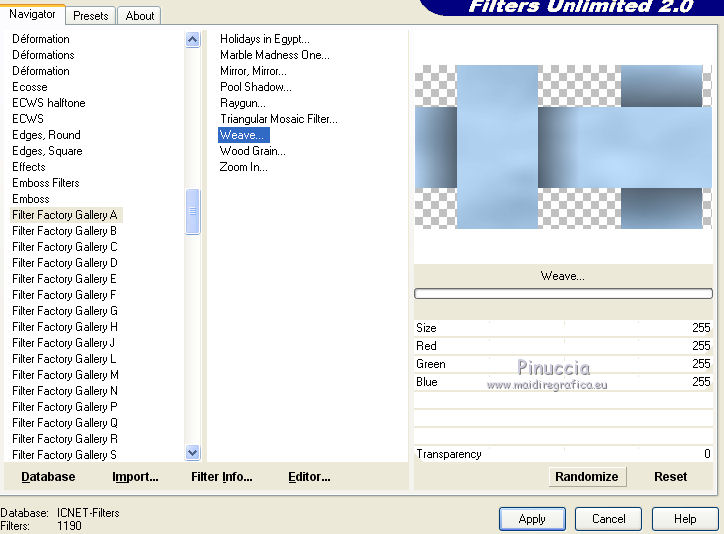Screen dimensions: 724x534
Task: Reset the filter settings
Action: 670,477
